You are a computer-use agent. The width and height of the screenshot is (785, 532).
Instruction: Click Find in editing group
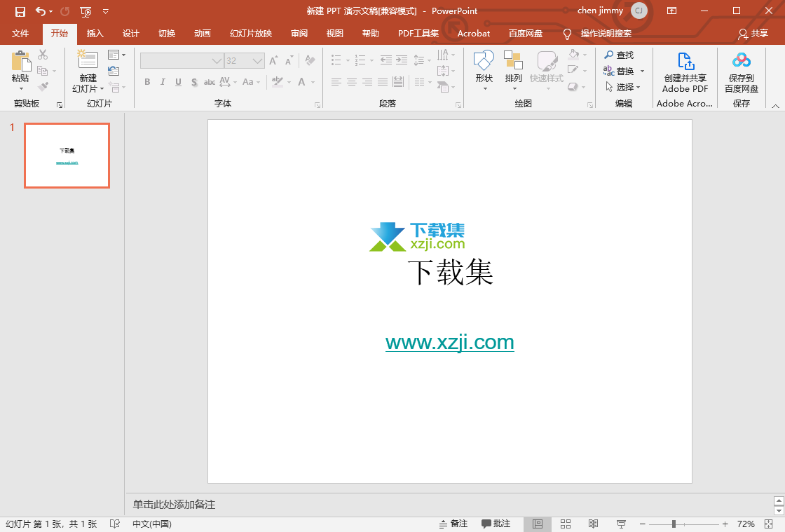click(619, 55)
